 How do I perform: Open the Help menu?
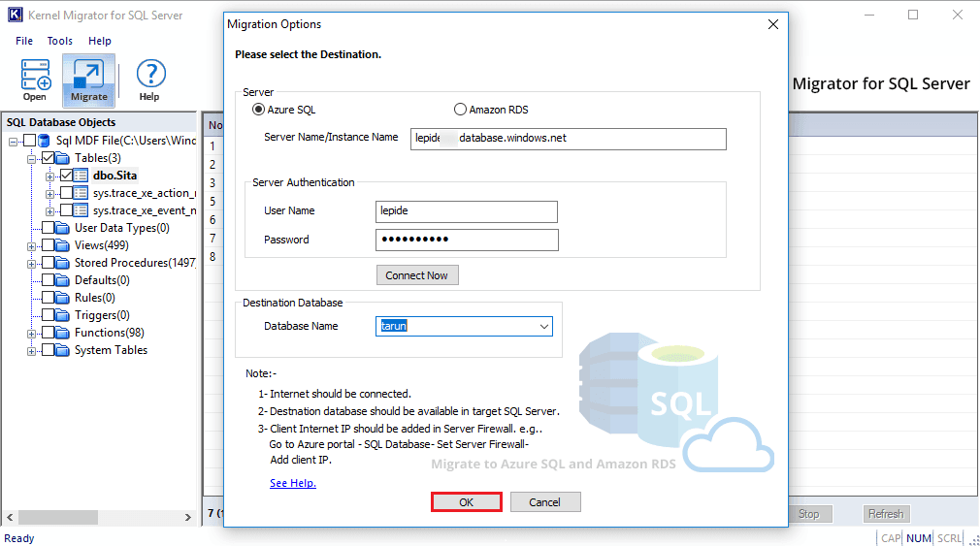tap(99, 41)
